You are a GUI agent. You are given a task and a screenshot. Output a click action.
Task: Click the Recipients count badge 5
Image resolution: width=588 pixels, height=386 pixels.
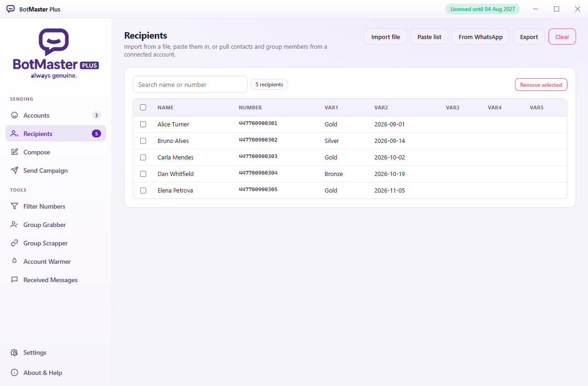96,134
